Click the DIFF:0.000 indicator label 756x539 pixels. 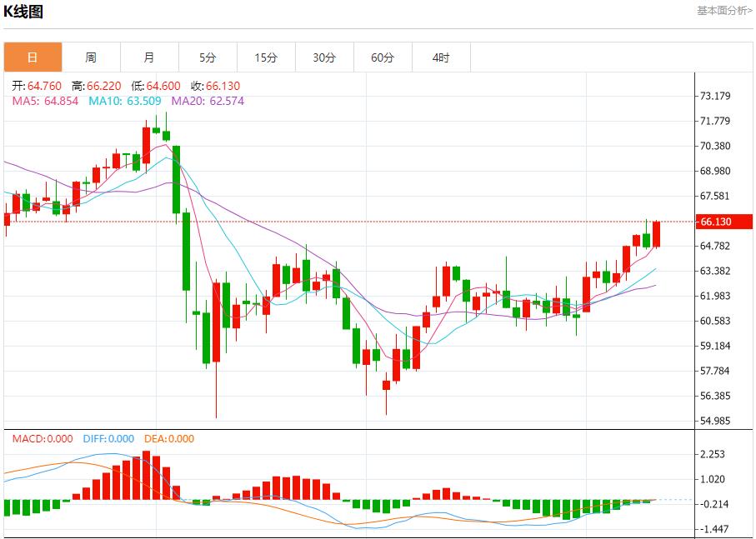click(x=108, y=439)
